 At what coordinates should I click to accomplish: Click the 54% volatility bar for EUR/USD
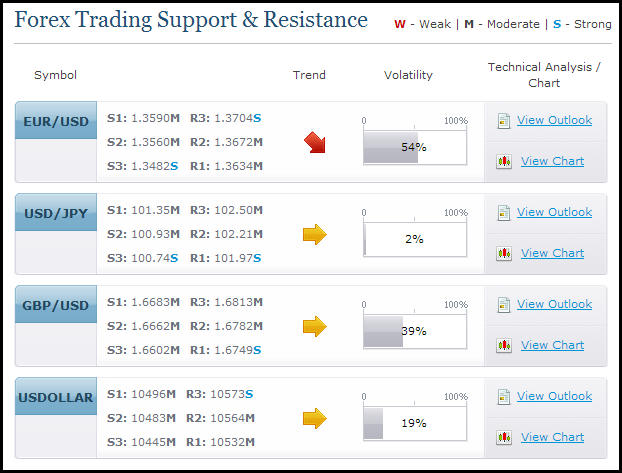coord(415,147)
